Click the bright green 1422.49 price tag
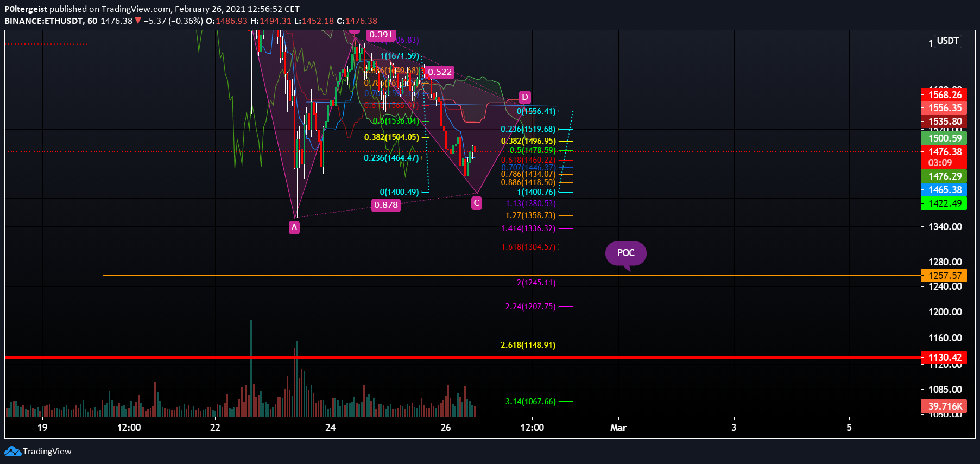Viewport: 980px width, 464px height. pyautogui.click(x=944, y=204)
